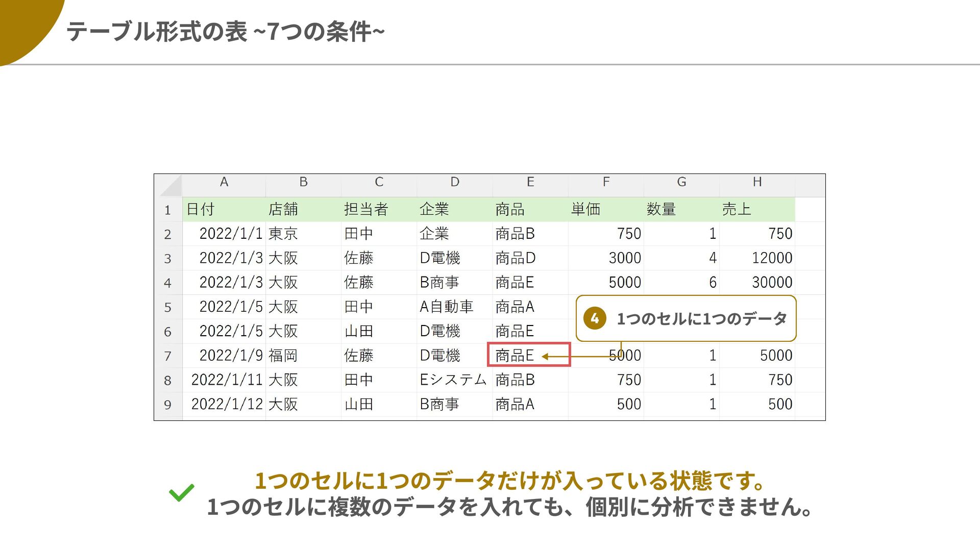Screen dimensions: 980x551
Task: Select the 佐藤 cell in row 3
Action: click(x=379, y=258)
